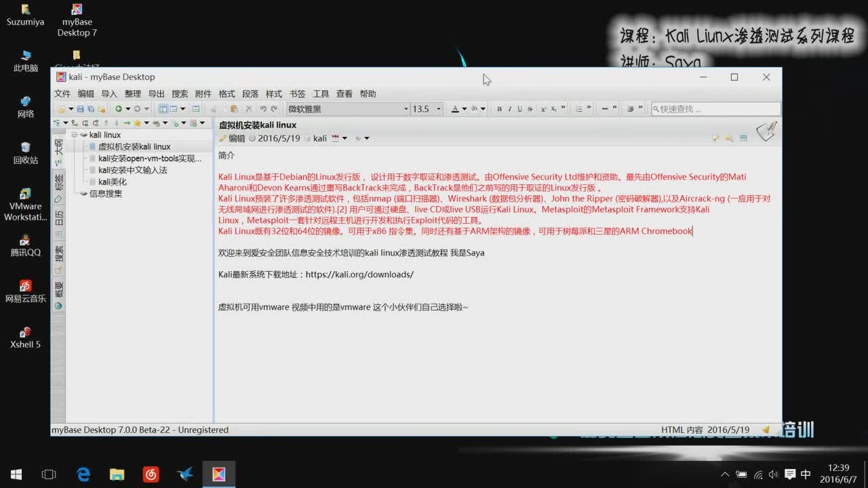Open the font color dropdown arrow
The image size is (868, 488).
465,109
